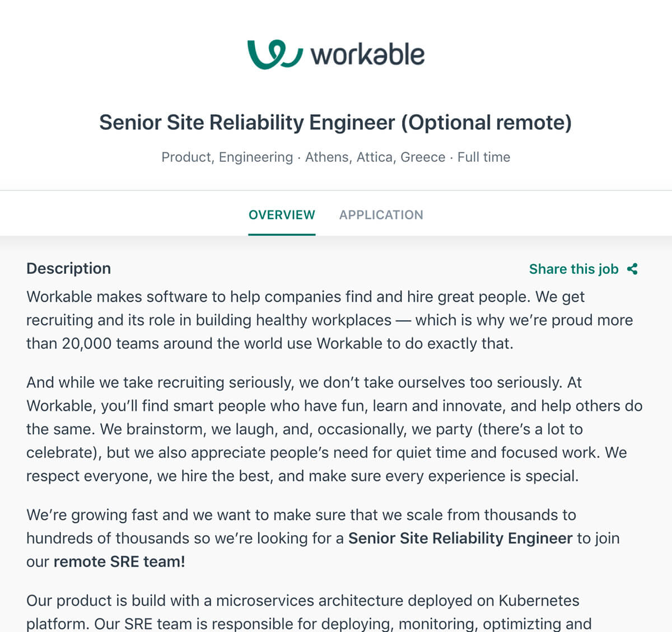Click the green underline beneath the Overview tab
Image resolution: width=672 pixels, height=632 pixels.
point(282,235)
